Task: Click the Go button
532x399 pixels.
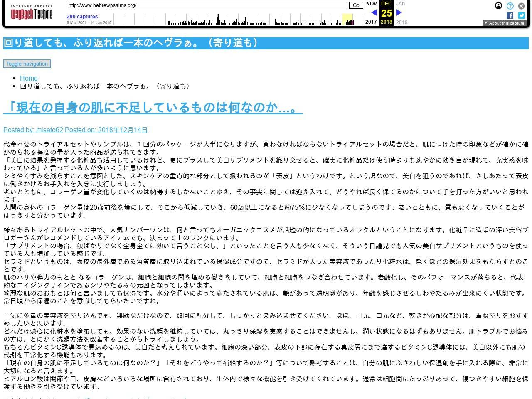Action: [x=356, y=5]
